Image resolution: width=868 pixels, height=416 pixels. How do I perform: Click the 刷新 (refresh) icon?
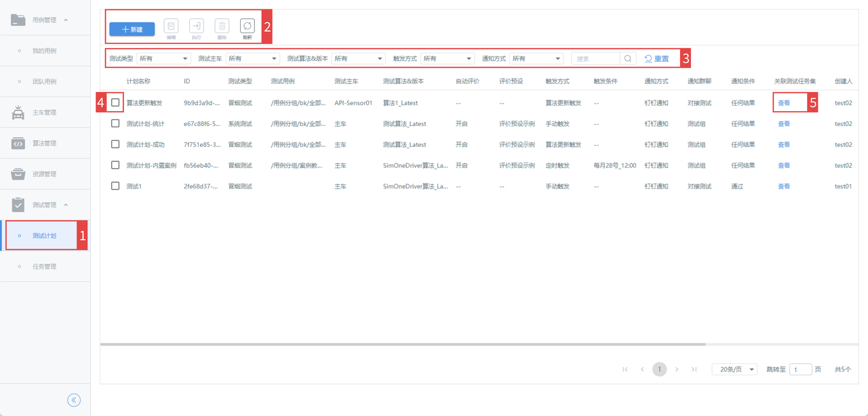point(247,26)
